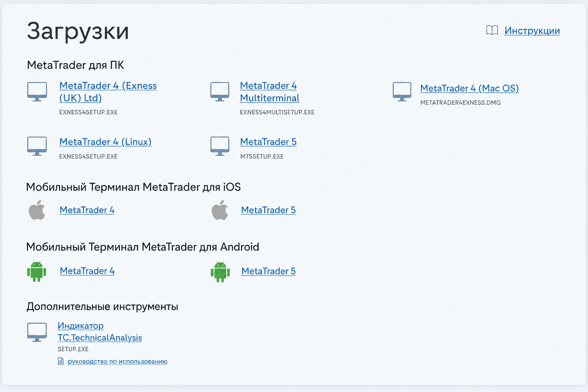Click the MT5SETUP.EXE file name

click(262, 157)
